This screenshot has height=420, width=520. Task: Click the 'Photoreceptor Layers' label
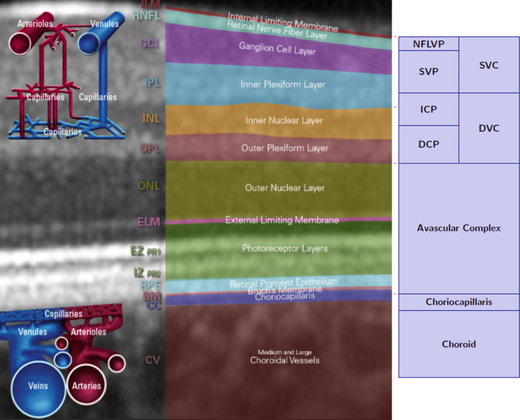pos(285,248)
